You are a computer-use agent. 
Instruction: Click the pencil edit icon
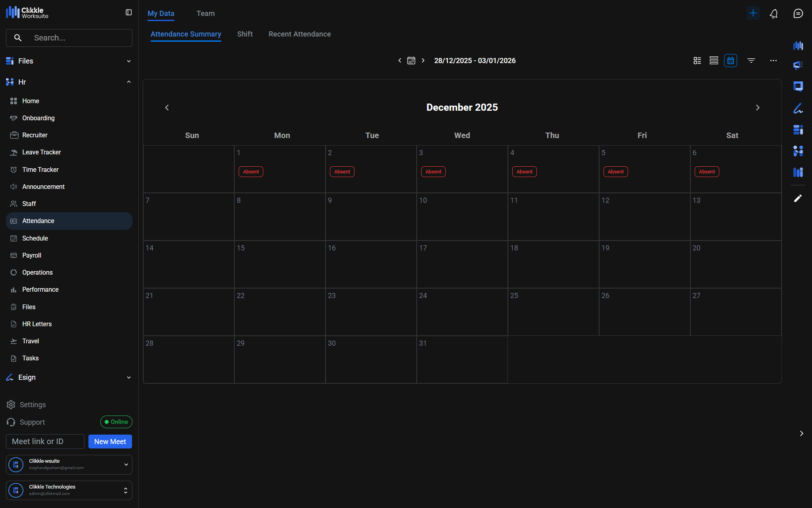click(x=798, y=198)
